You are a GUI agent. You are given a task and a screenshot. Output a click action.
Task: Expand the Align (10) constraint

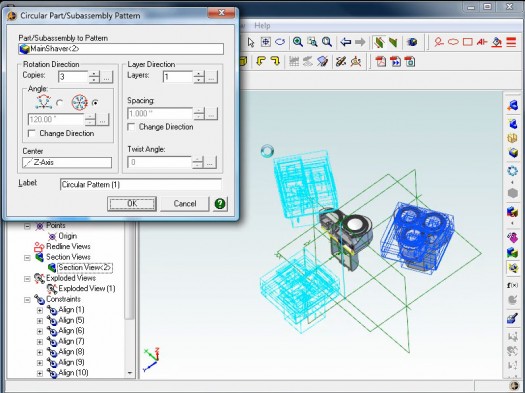pos(40,373)
